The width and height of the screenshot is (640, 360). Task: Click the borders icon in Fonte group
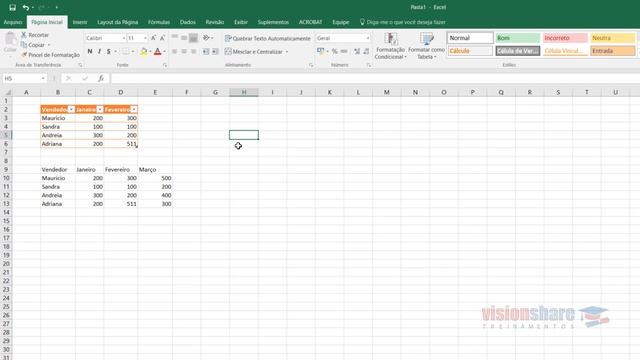126,51
